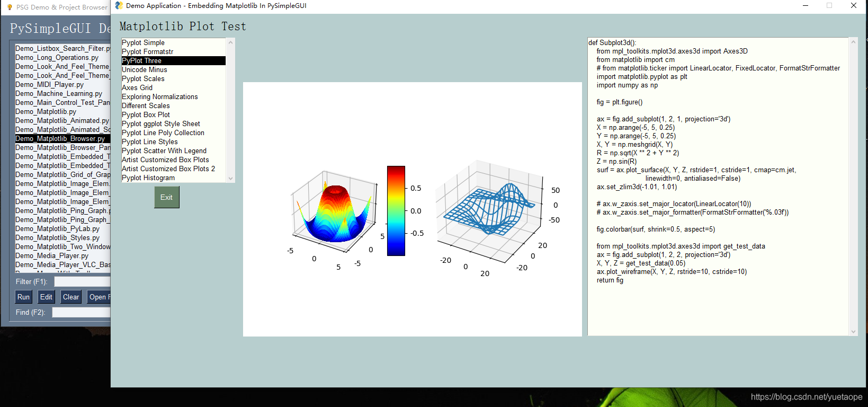
Task: Select Pyplot Formatstr entry
Action: (x=174, y=51)
